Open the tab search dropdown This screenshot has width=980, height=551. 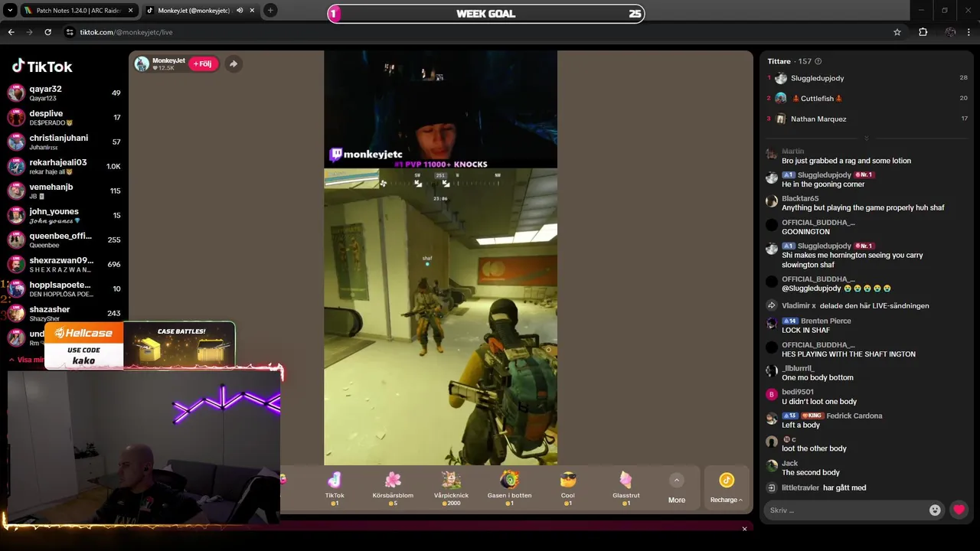[10, 11]
